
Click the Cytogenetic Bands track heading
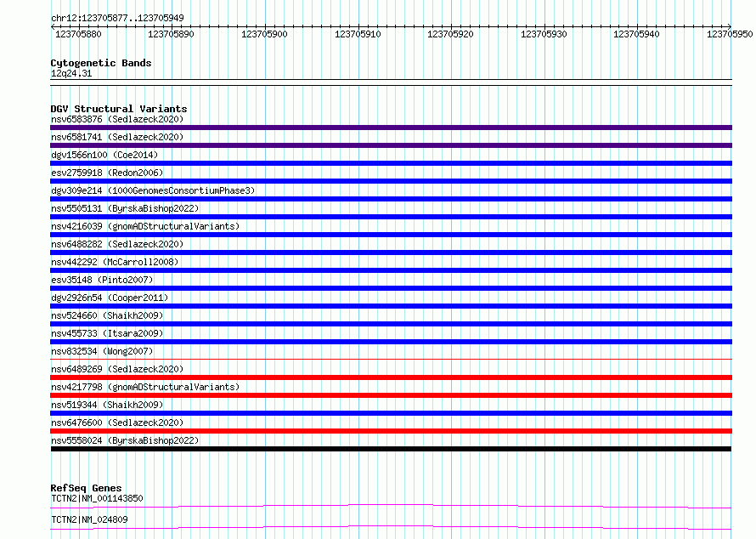click(101, 63)
